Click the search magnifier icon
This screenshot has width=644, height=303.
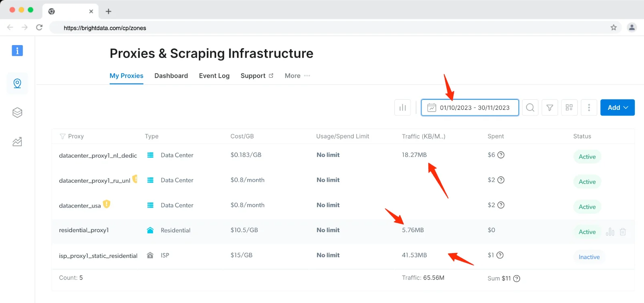530,107
